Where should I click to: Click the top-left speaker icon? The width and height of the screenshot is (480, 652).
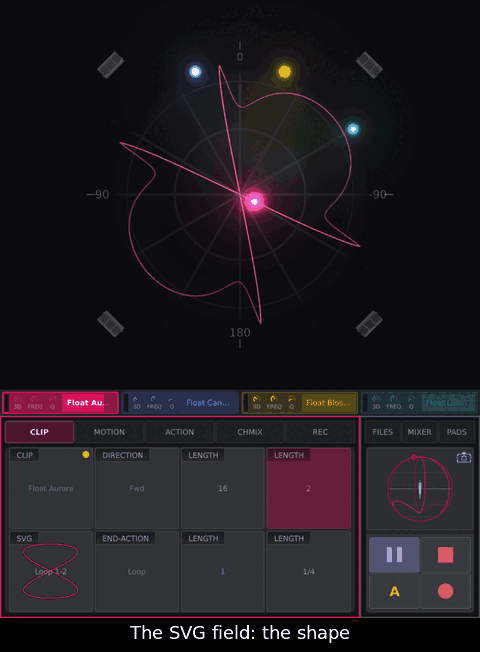(111, 65)
